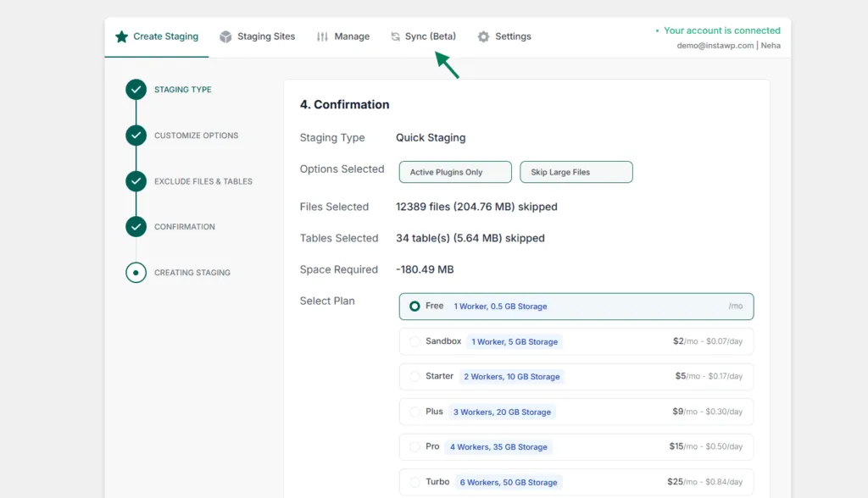Click the EXCLUDE FILES & TABLES step label
The height and width of the screenshot is (498, 868).
[203, 181]
